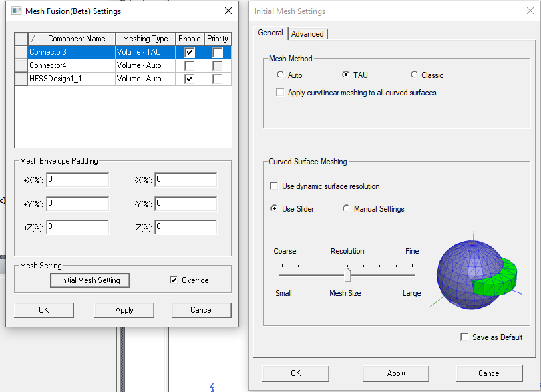Select the Auto mesh method

point(280,75)
